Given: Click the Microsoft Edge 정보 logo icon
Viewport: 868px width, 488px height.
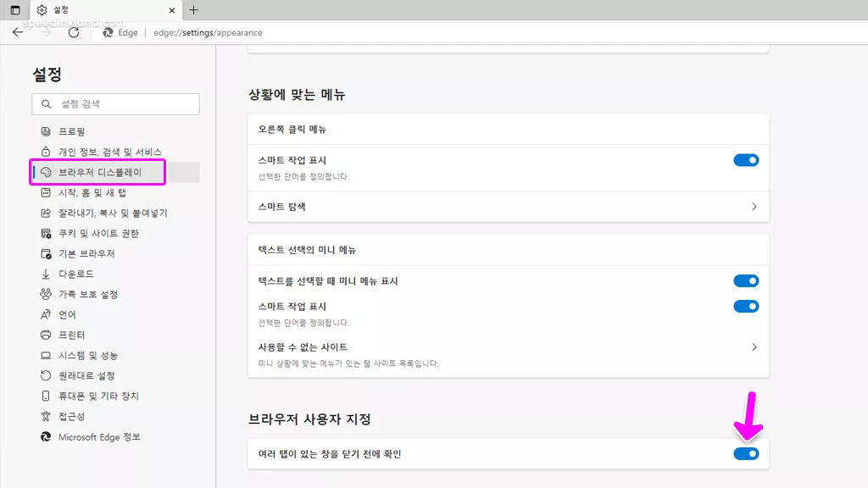Looking at the screenshot, I should [46, 437].
